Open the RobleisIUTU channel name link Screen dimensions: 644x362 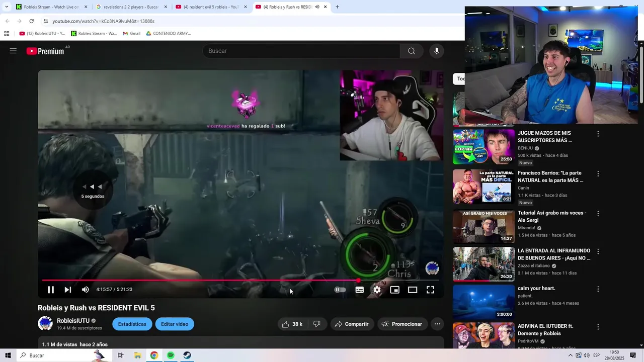[73, 321]
